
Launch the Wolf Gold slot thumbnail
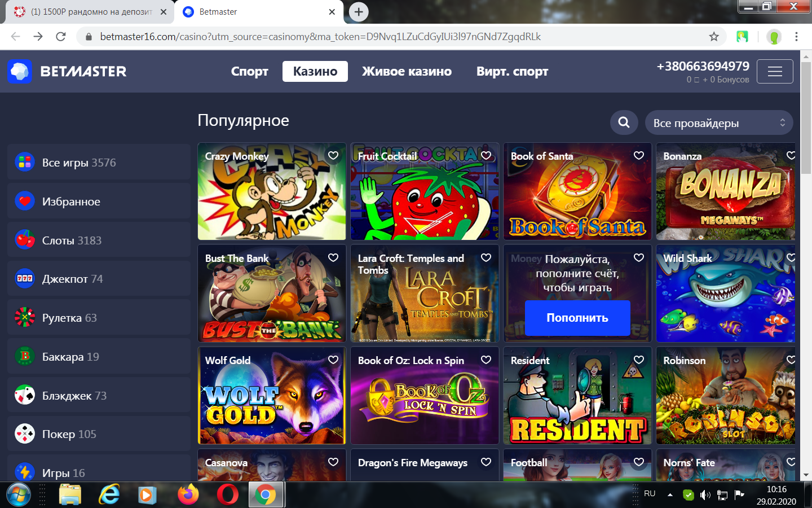tap(272, 396)
